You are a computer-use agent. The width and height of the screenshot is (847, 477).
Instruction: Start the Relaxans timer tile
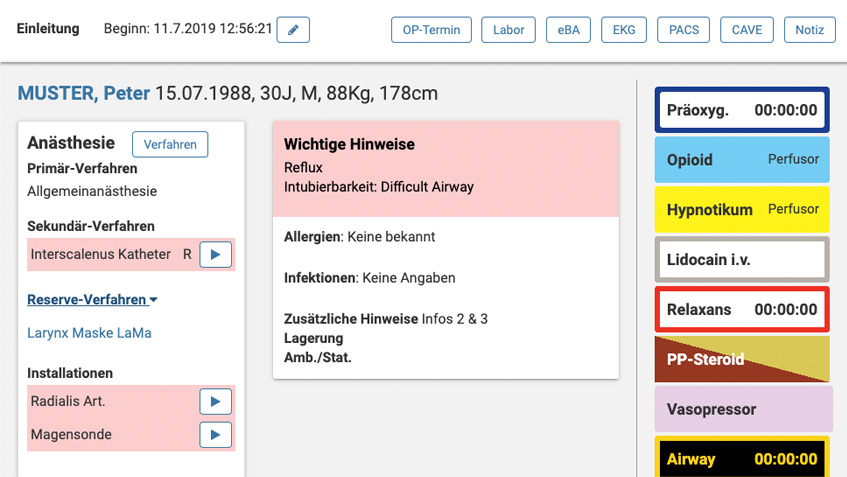click(741, 310)
